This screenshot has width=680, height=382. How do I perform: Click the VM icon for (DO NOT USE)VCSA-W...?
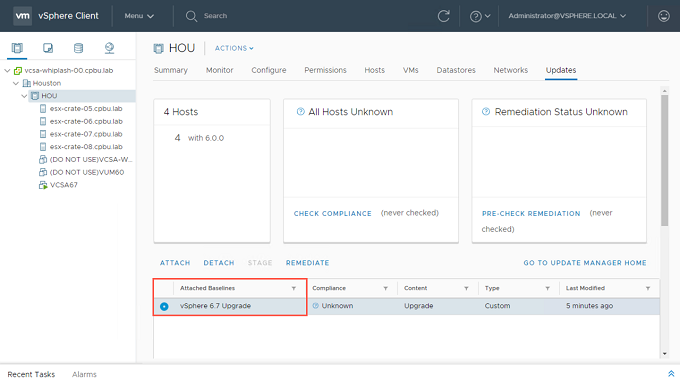[42, 159]
